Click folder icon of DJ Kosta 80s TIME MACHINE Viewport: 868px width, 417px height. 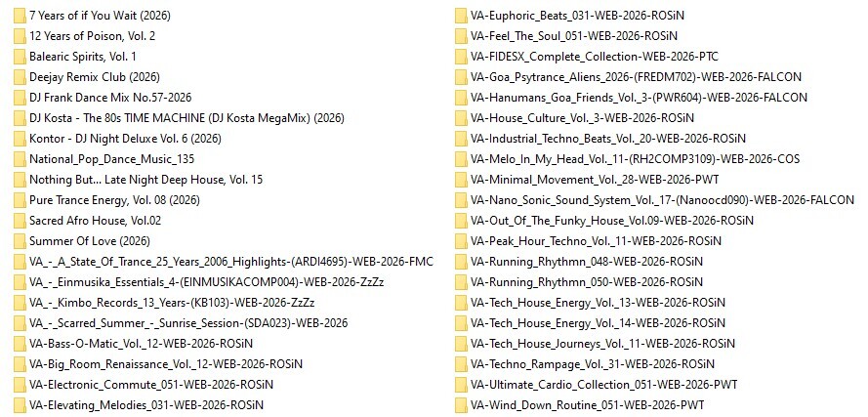pos(20,118)
